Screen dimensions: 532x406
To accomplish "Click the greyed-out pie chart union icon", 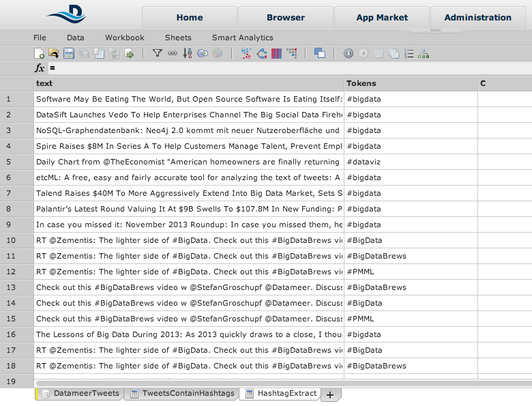I will pyautogui.click(x=217, y=53).
